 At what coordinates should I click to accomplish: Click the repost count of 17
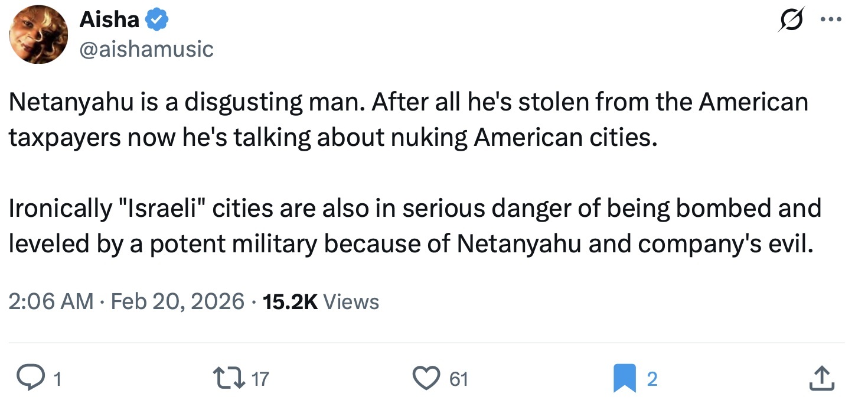click(260, 379)
